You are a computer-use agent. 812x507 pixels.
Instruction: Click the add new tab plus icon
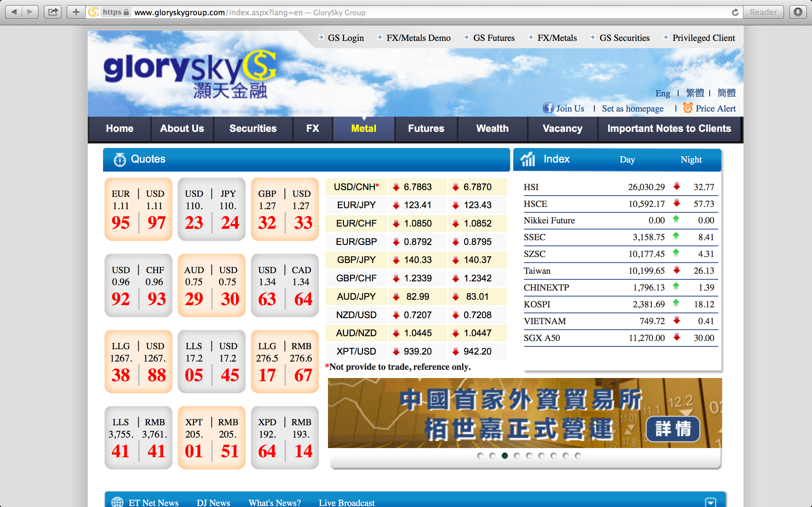point(76,12)
